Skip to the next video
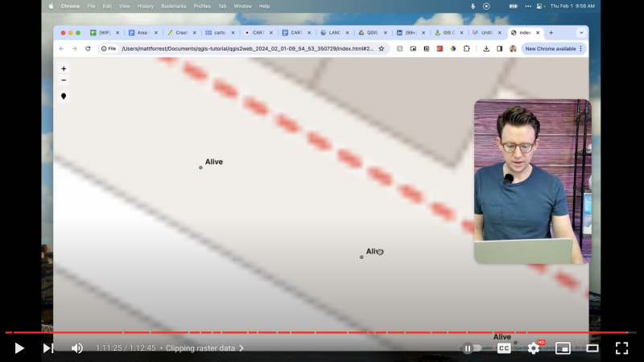Viewport: 644px width, 362px height. [x=47, y=348]
